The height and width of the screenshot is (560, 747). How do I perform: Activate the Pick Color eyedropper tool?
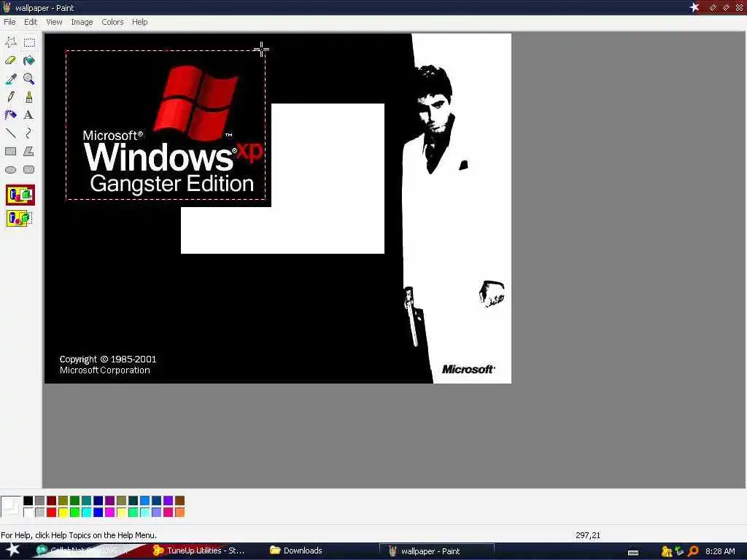tap(10, 79)
